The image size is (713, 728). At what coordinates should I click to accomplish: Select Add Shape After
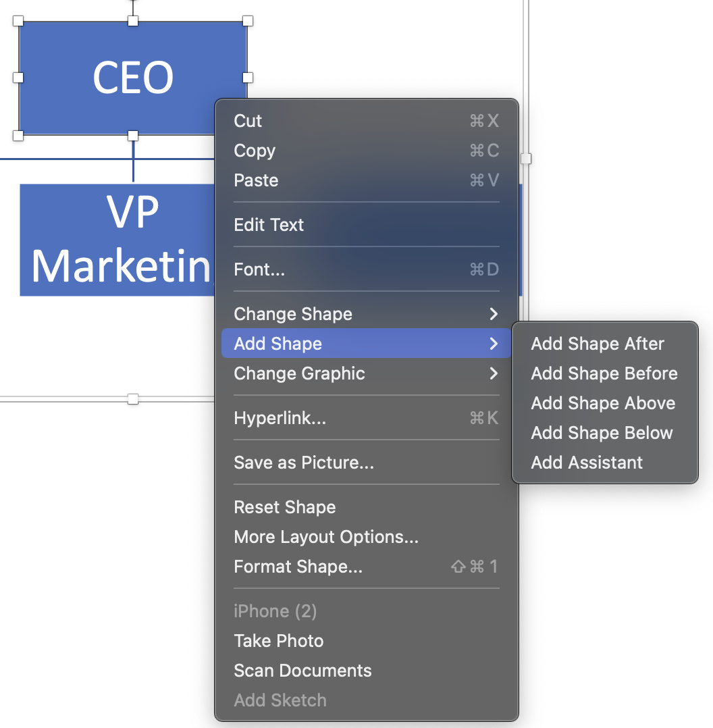[597, 344]
